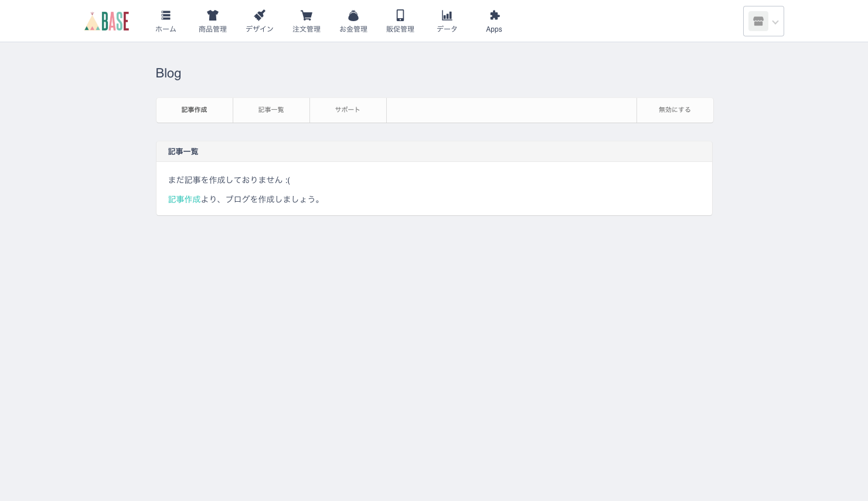
Task: Open 商品管理 t-shirt icon
Action: pos(213,15)
